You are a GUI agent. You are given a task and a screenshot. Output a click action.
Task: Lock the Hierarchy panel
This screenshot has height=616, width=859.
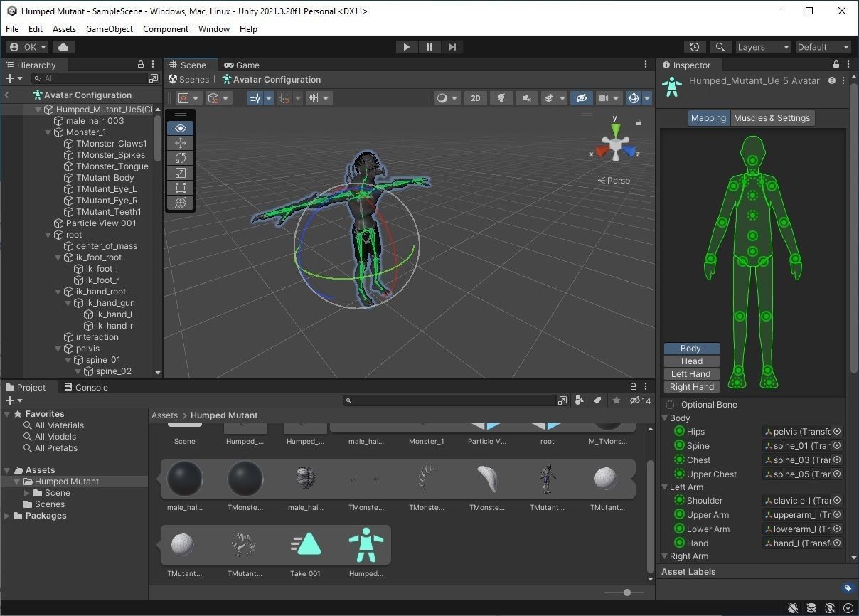(x=141, y=65)
